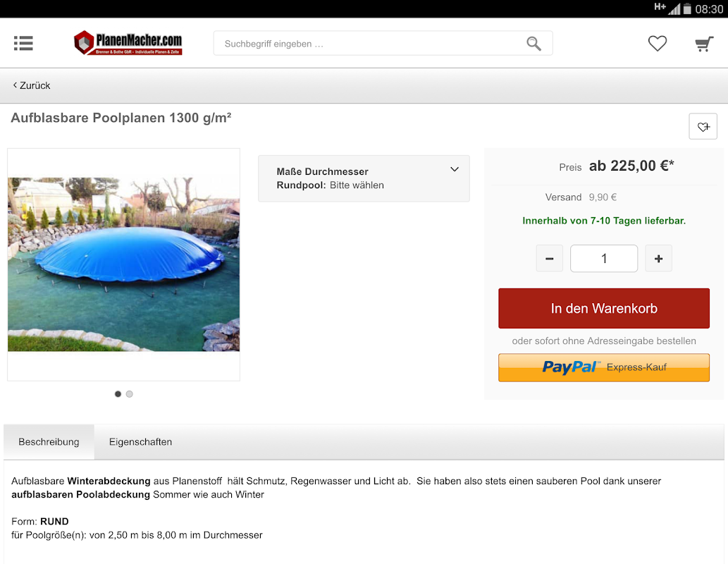The width and height of the screenshot is (728, 564).
Task: Open the blue pool cover product image
Action: coord(123,264)
